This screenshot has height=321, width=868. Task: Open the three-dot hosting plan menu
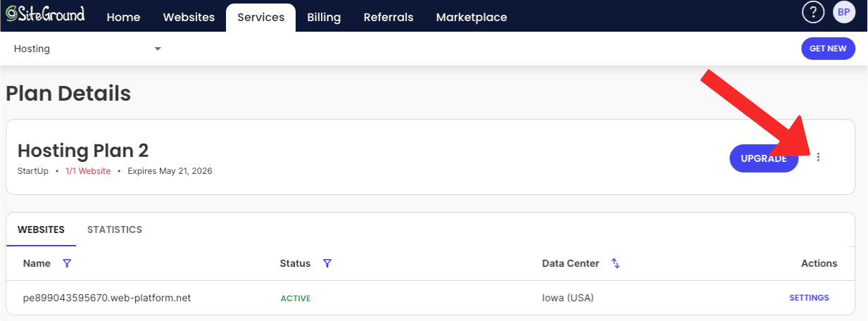pos(818,158)
